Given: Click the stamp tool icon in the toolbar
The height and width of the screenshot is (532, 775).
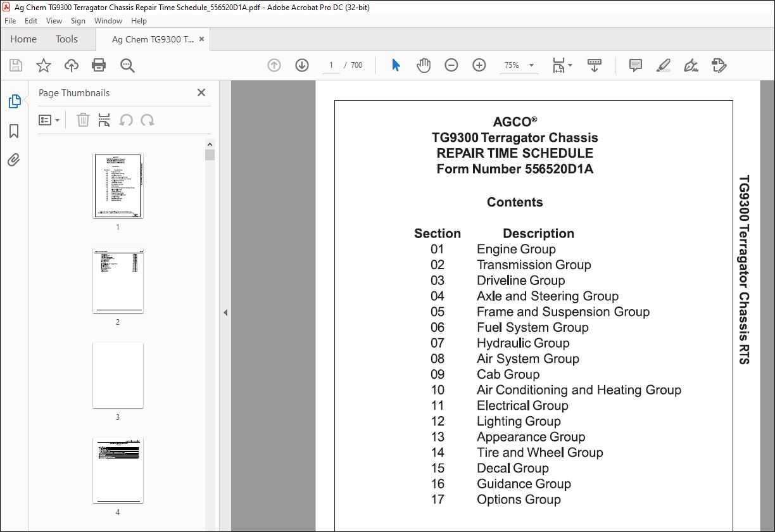Looking at the screenshot, I should point(719,65).
